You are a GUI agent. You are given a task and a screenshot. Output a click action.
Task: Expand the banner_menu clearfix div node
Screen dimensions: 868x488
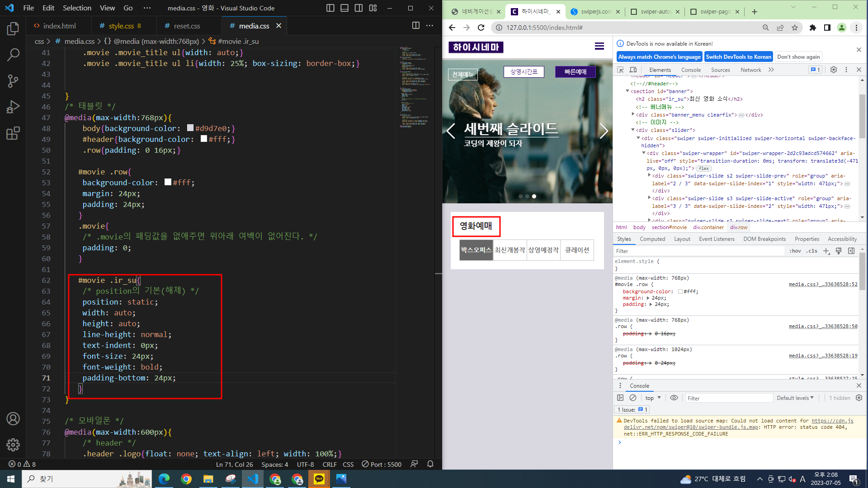coord(633,114)
